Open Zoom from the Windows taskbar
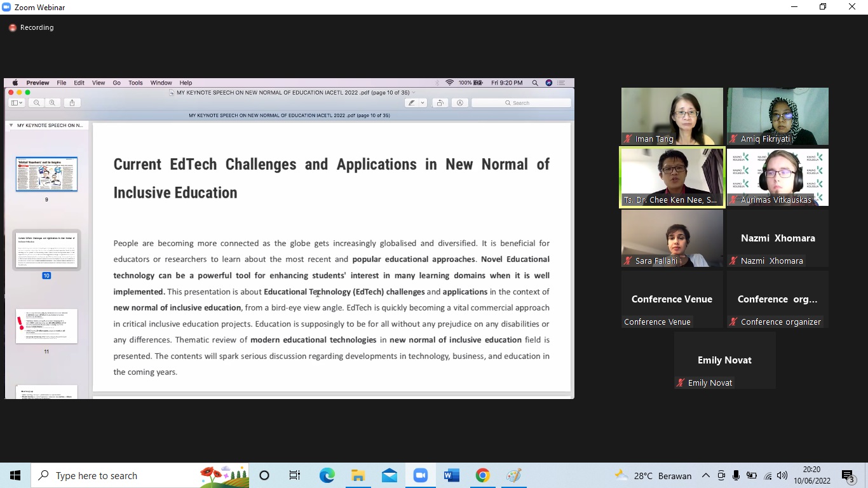The image size is (868, 488). click(x=420, y=475)
